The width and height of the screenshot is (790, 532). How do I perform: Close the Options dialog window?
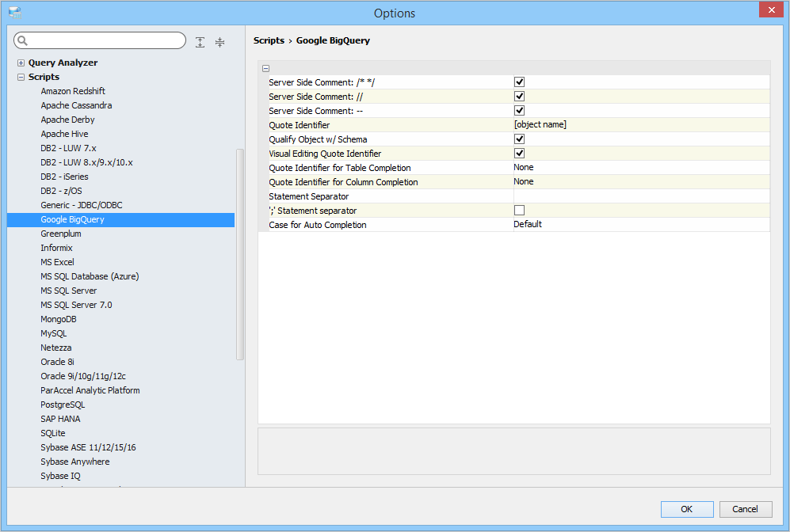770,10
